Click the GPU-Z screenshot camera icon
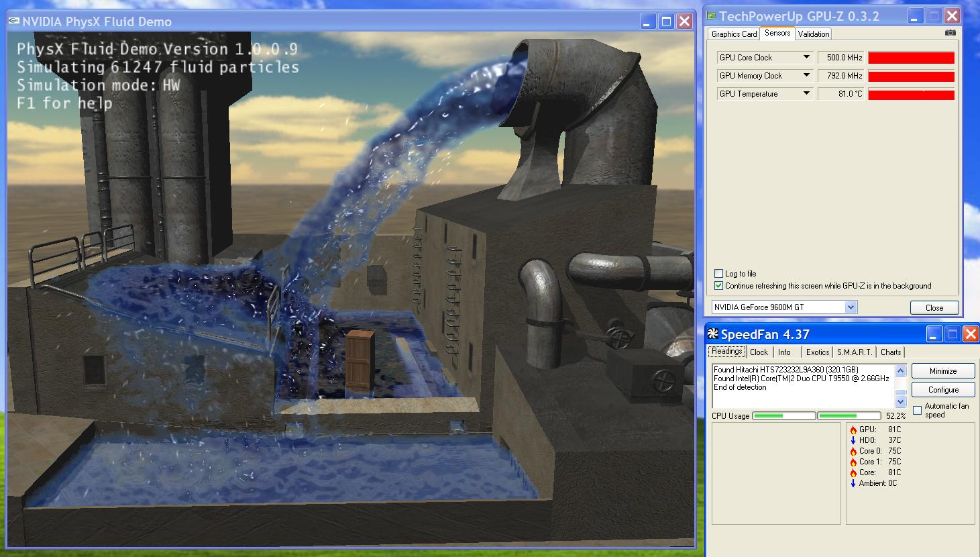980x557 pixels. click(x=950, y=33)
